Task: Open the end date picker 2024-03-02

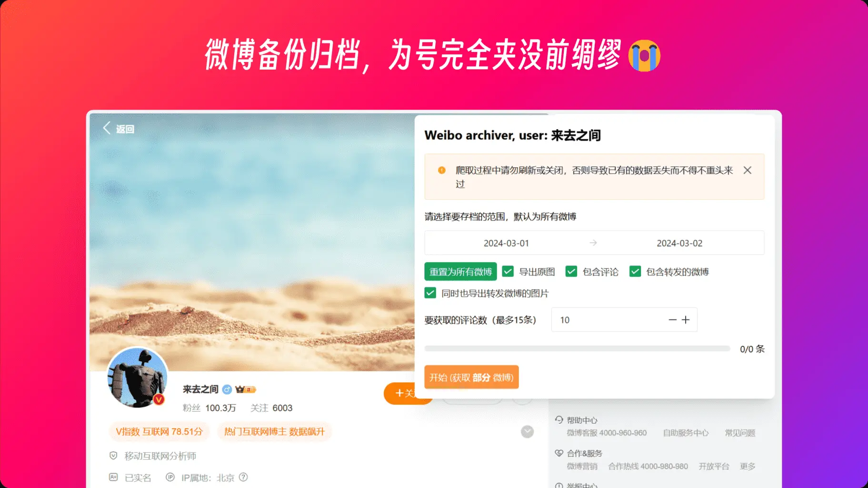Action: [x=679, y=243]
